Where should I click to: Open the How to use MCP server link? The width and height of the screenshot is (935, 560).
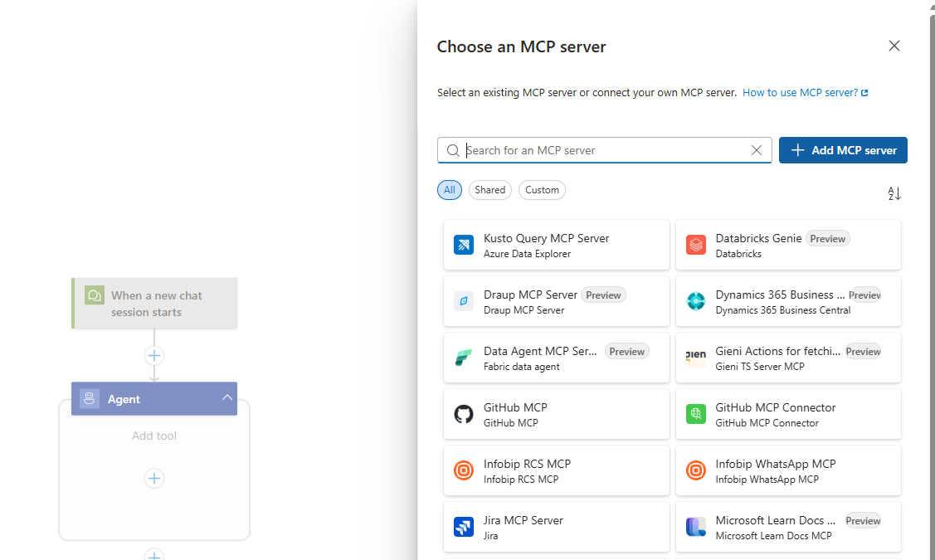(x=800, y=92)
